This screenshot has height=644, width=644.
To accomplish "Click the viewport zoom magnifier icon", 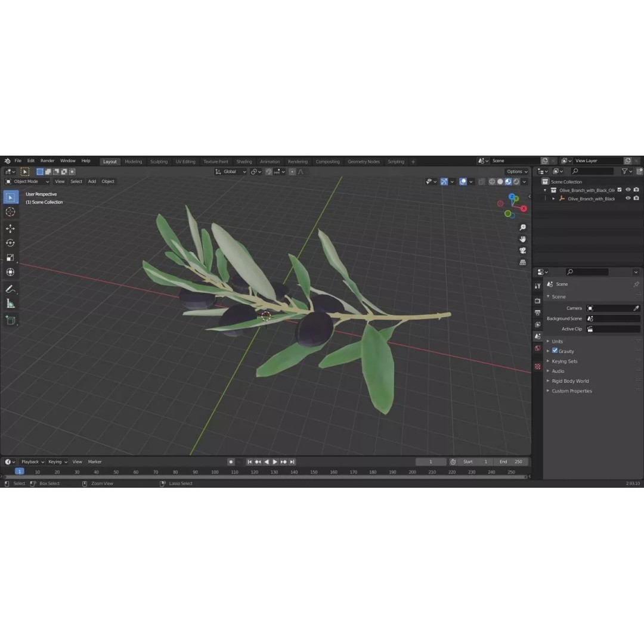I will [523, 228].
